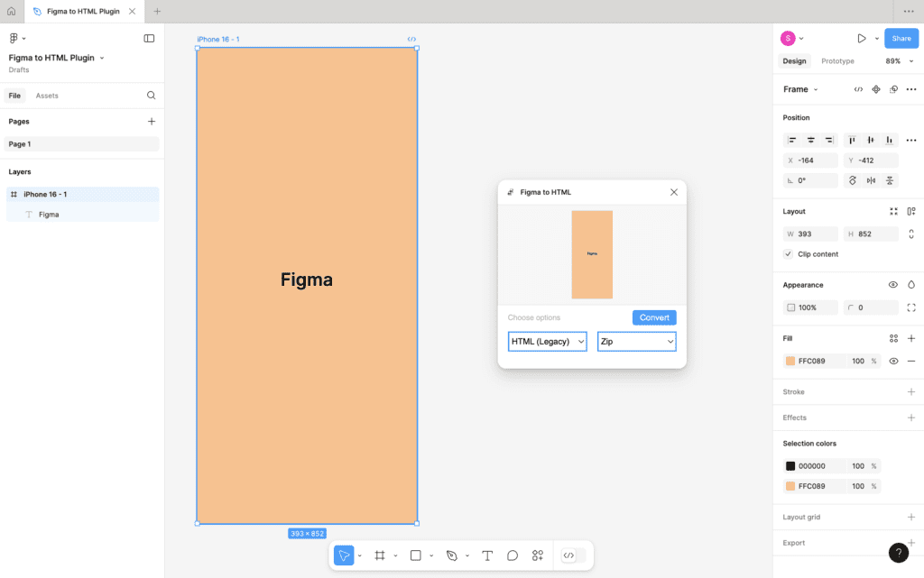Click the create component icon

tap(875, 89)
